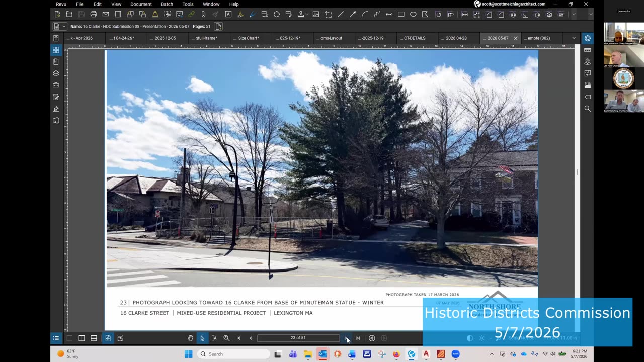Enable the Select Text tool
The image size is (644, 362).
214,338
